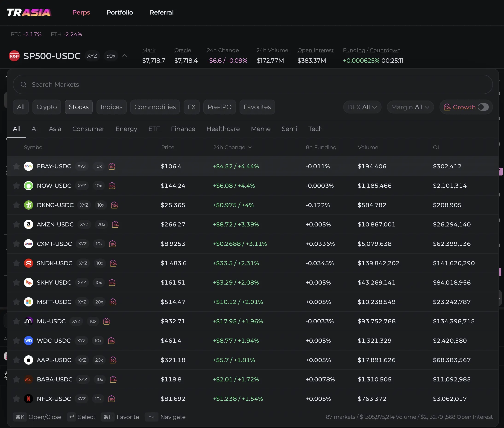Click the AAPL Apple logo icon

(x=29, y=360)
